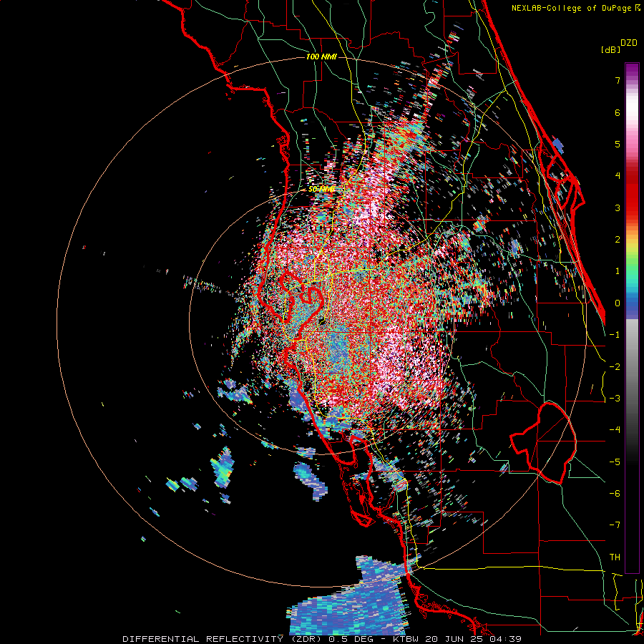The height and width of the screenshot is (644, 644).
Task: Click the TH label on the scale
Action: click(x=615, y=557)
